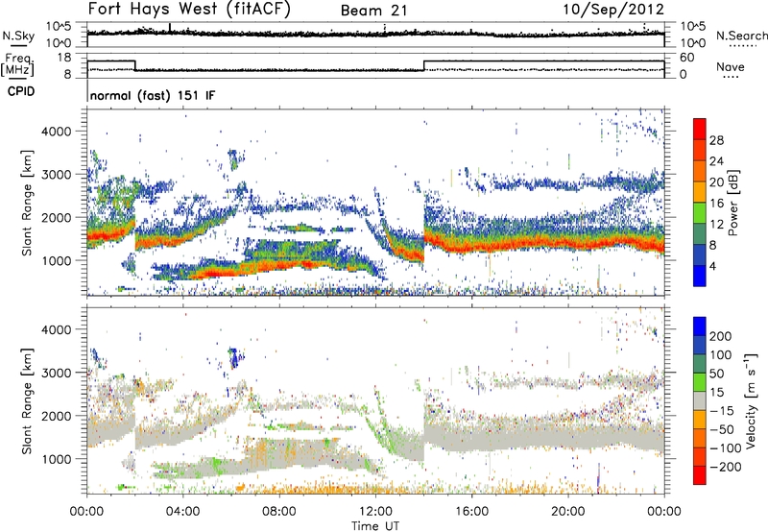This screenshot has height=532, width=768.
Task: Click the "Beam 21" label
Action: coord(373,11)
